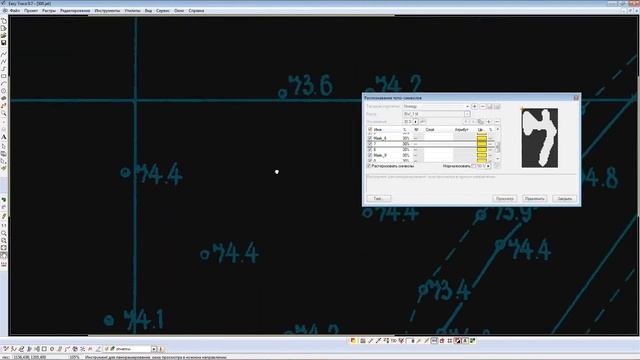Select the first polyline tool icon
The width and height of the screenshot is (640, 360).
(4, 54)
